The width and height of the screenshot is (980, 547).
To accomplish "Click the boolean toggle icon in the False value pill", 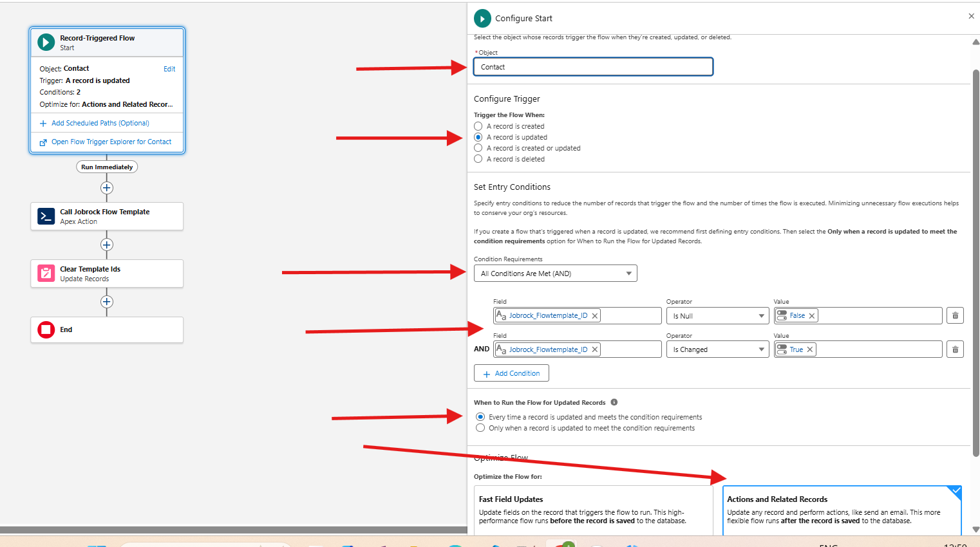I will [782, 315].
